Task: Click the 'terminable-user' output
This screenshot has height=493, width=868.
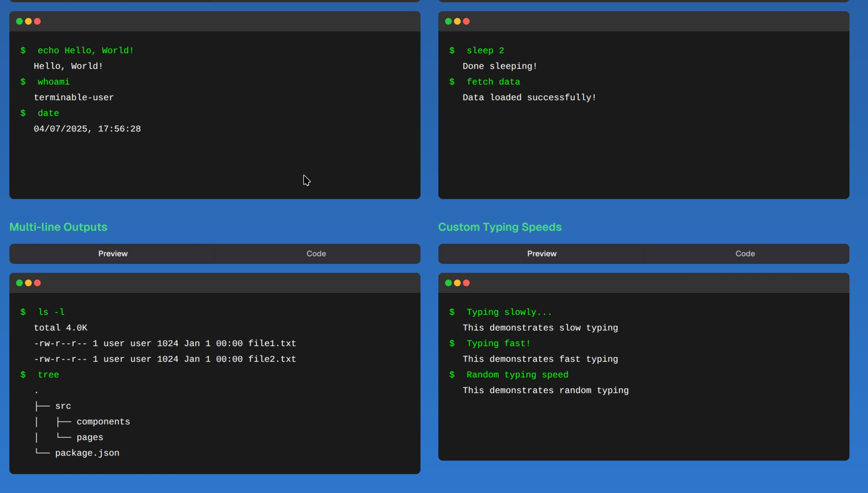Action: coord(74,97)
